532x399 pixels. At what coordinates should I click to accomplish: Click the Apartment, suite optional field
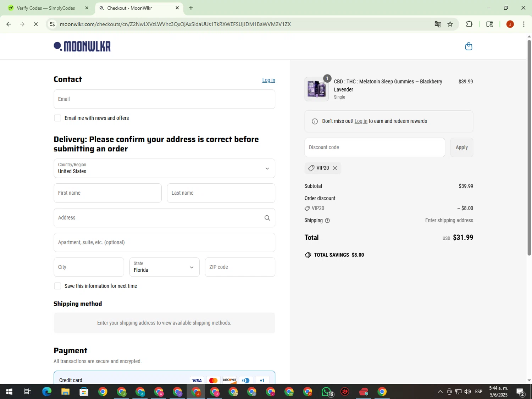[x=164, y=243]
